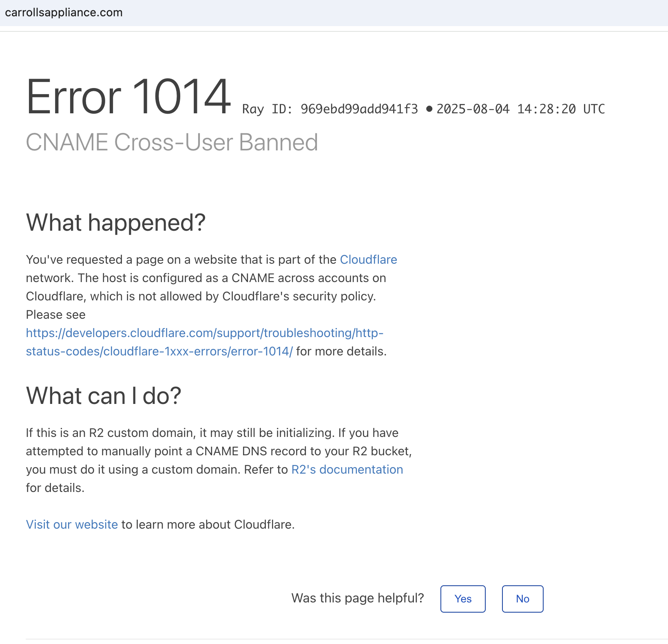Click the What happened? heading
This screenshot has height=644, width=668.
(x=116, y=223)
